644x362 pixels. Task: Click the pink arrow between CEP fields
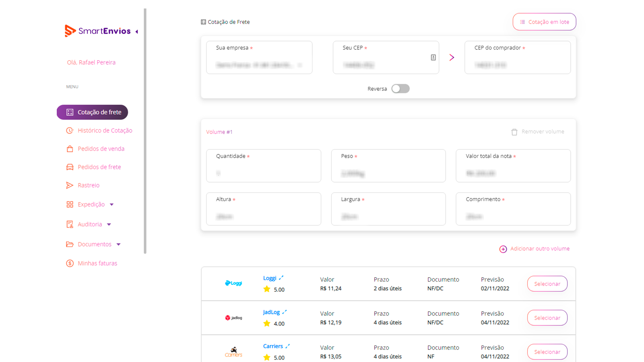point(452,58)
